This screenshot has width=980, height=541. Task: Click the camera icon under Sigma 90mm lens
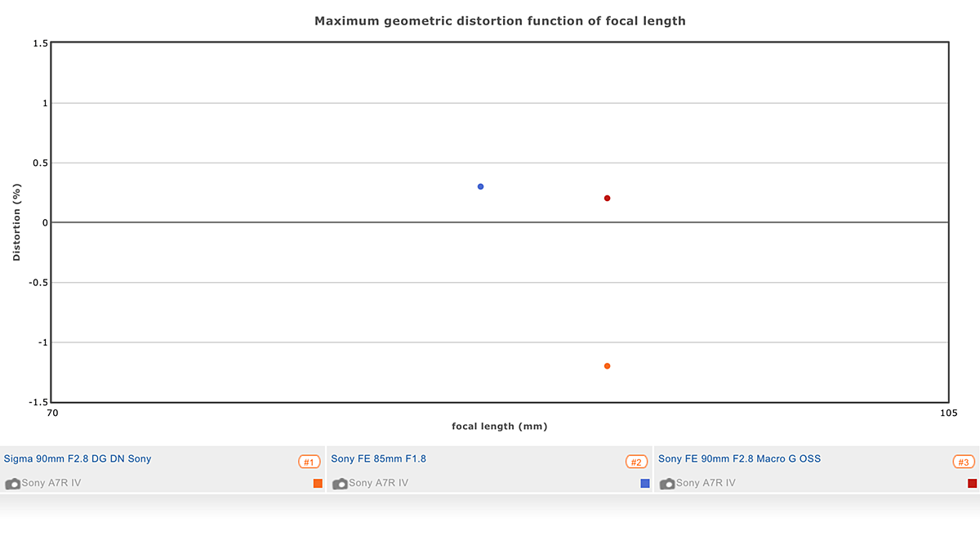[x=12, y=484]
